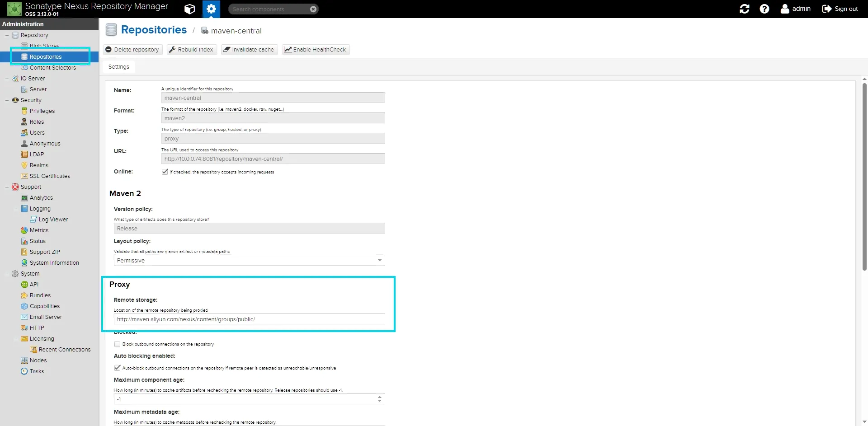
Task: Click the LDAP icon in sidebar
Action: point(24,154)
